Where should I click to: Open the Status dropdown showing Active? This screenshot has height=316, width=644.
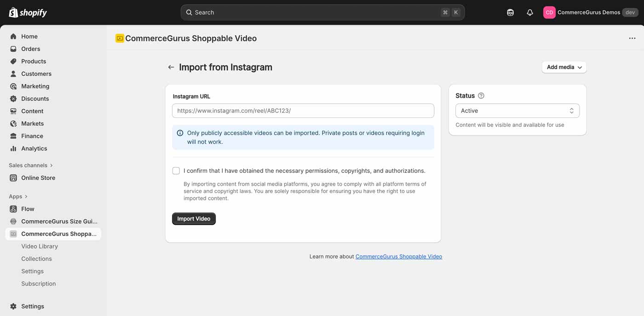517,111
